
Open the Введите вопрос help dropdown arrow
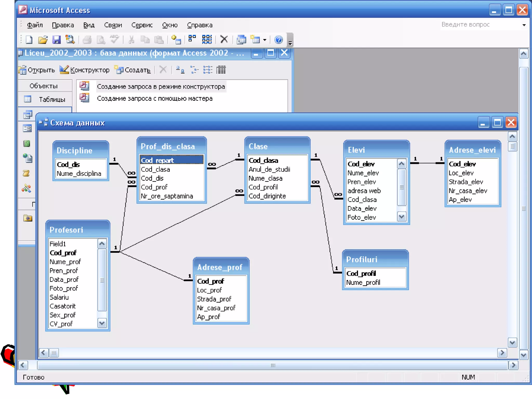point(524,25)
